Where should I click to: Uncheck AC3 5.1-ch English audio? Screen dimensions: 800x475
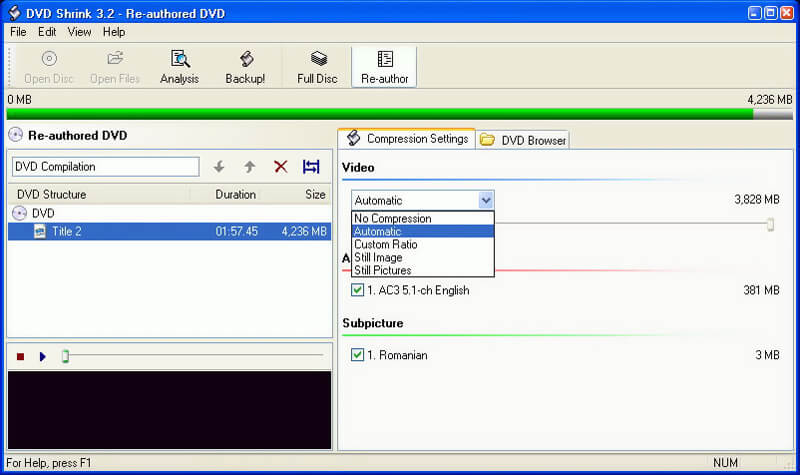(358, 290)
